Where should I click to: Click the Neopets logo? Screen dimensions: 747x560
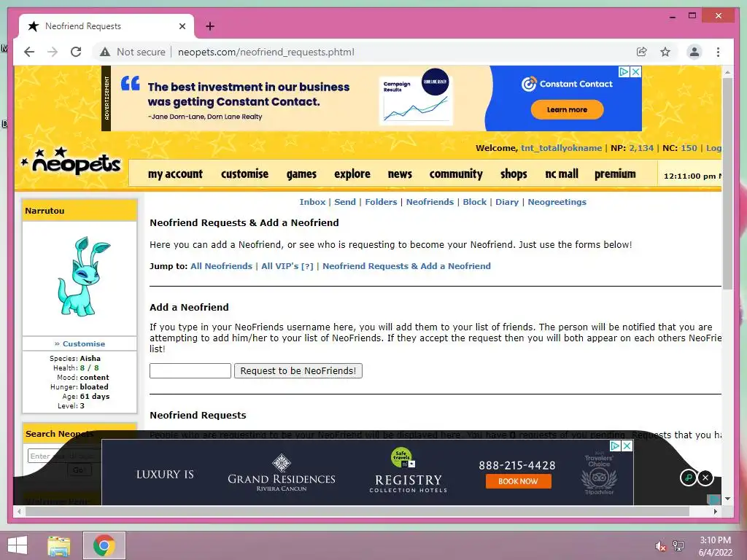point(71,162)
